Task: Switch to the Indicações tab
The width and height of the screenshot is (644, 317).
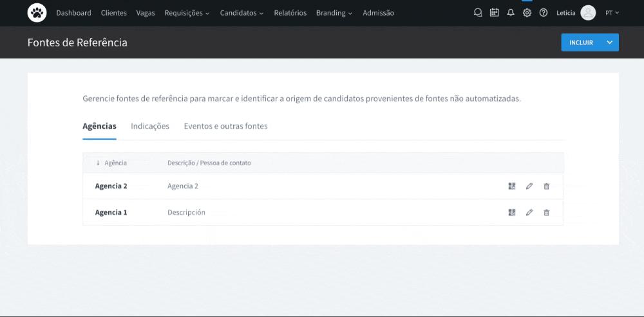Action: point(150,126)
